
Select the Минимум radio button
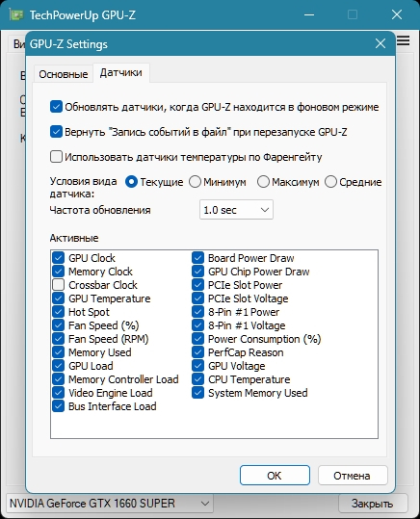195,182
